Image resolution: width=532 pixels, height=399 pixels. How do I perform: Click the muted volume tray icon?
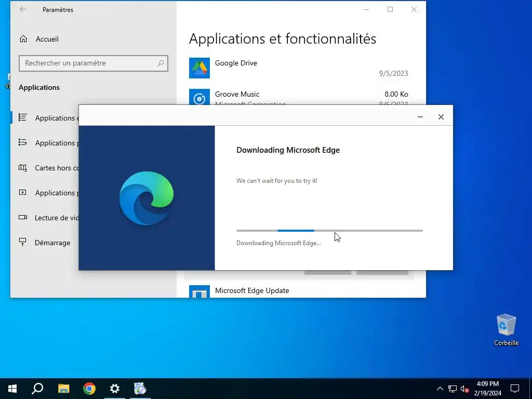point(465,389)
